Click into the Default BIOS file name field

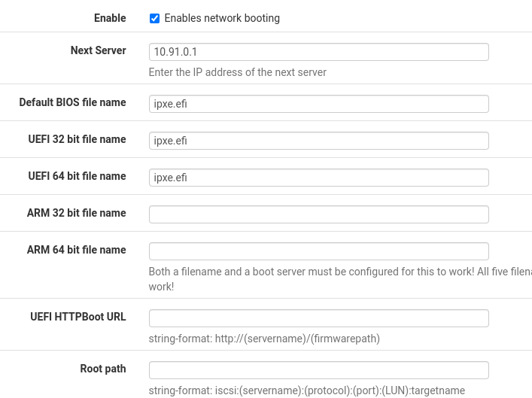coord(318,104)
